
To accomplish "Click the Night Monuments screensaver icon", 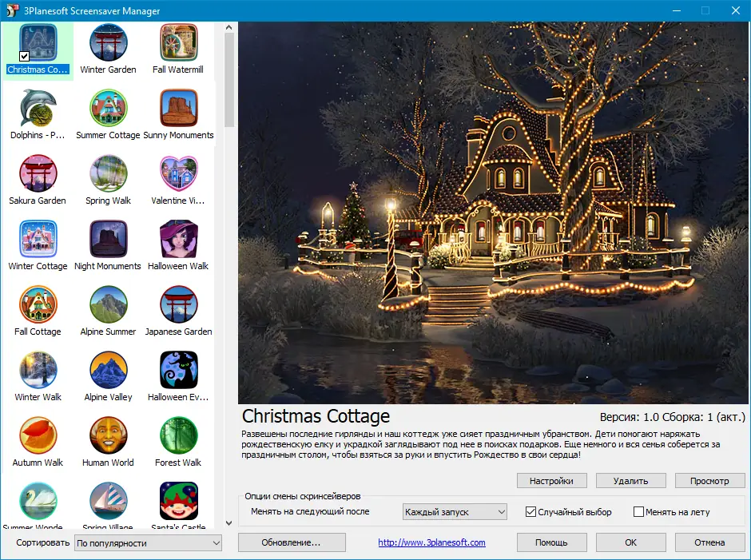I will [x=108, y=239].
